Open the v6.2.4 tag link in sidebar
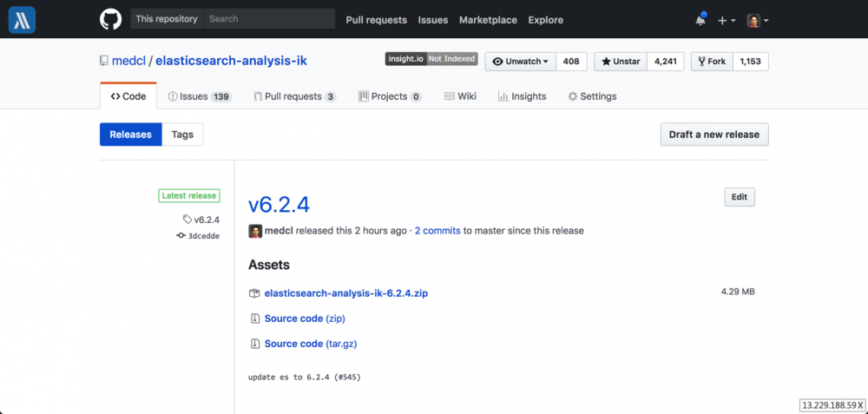 [x=207, y=220]
